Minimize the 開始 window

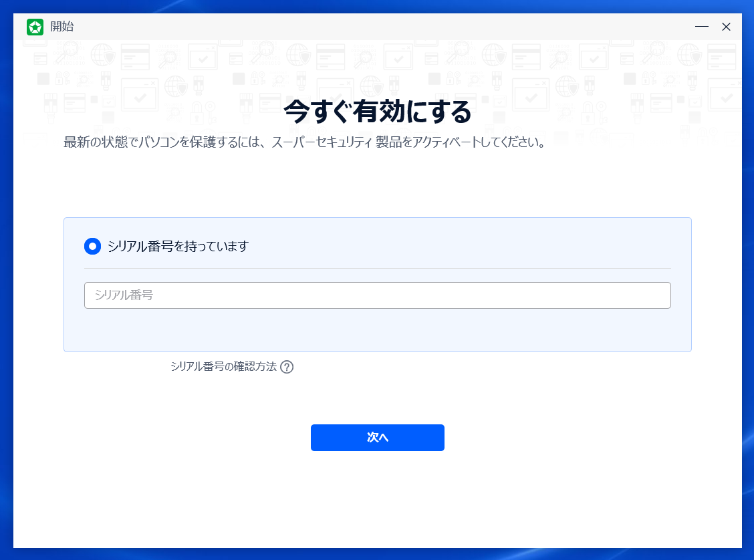[x=701, y=27]
